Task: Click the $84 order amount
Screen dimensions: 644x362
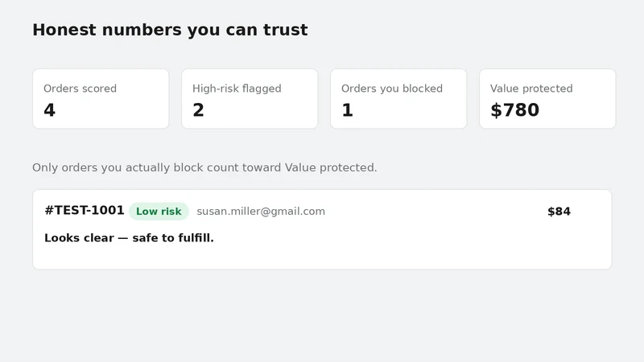Action: (x=559, y=212)
